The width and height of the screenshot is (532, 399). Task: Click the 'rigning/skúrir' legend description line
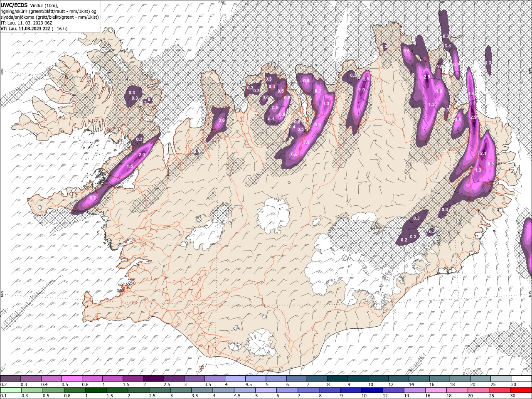coord(49,11)
